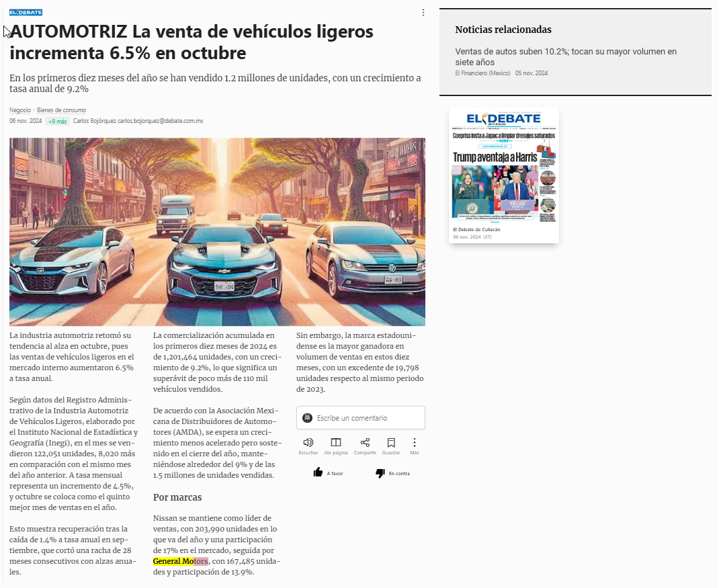Screen dimensions: 719x588
Task: Open El Debate de Culiacán front page thumbnail
Action: coord(504,167)
